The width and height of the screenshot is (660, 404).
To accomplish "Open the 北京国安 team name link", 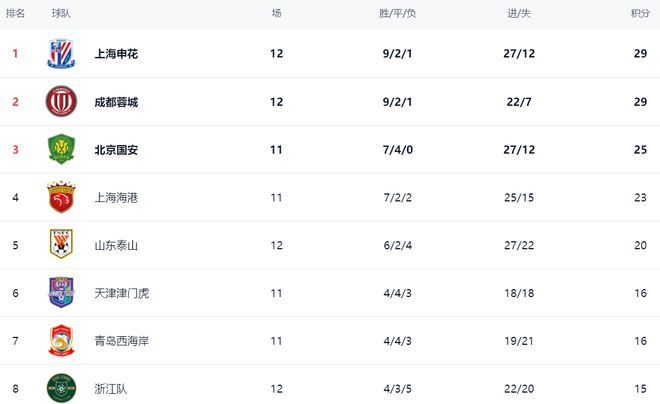I will (x=116, y=150).
